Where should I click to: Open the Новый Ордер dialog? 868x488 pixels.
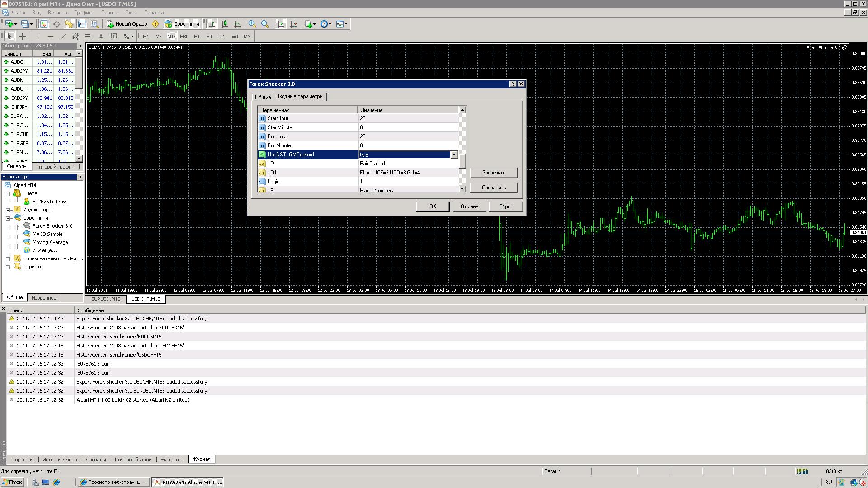click(x=127, y=24)
